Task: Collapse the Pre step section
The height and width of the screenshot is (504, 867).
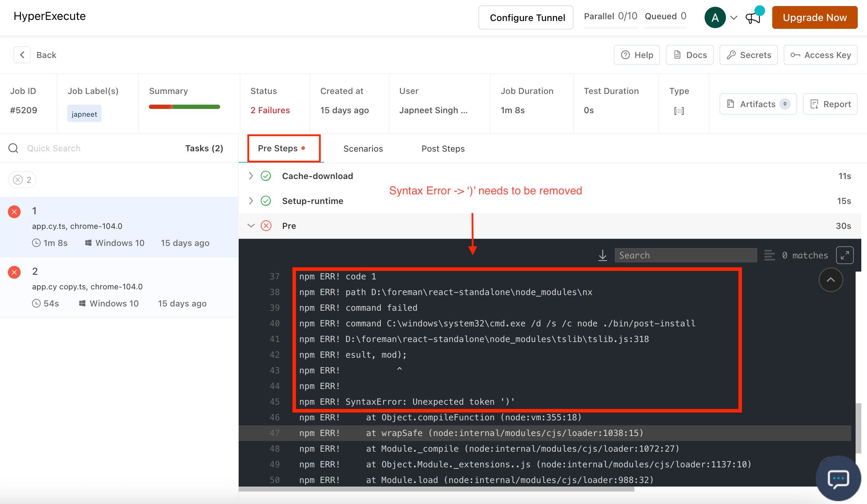Action: [x=251, y=226]
